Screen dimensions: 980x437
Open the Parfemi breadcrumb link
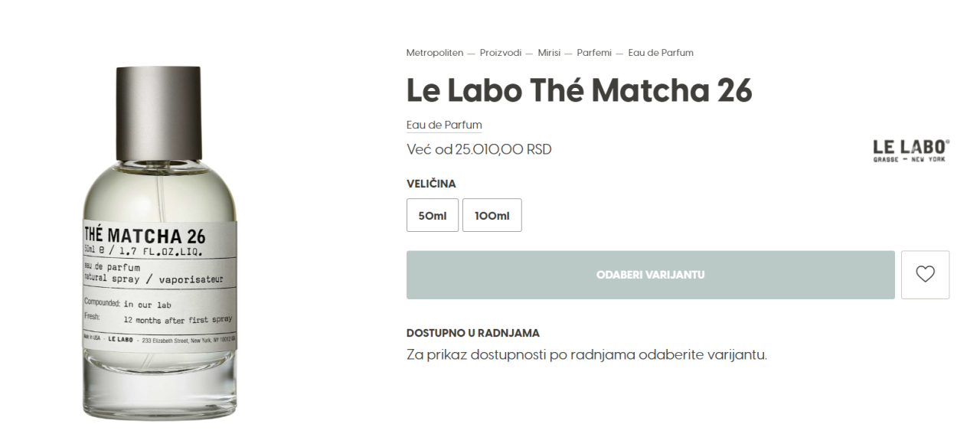[x=594, y=53]
